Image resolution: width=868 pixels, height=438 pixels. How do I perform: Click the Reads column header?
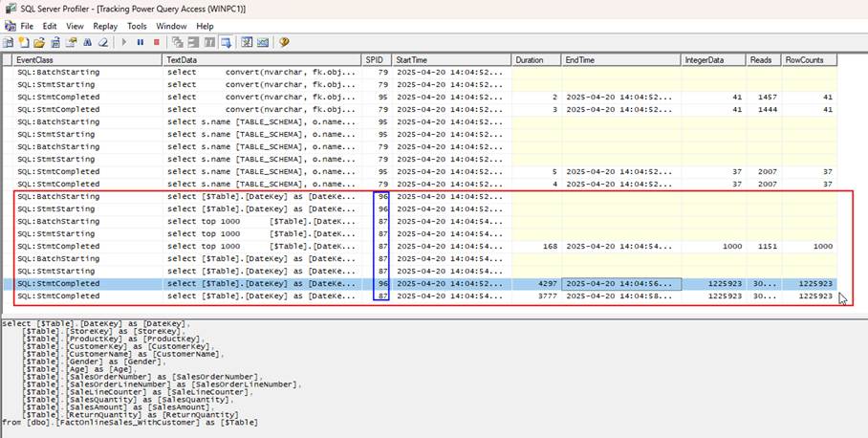click(x=764, y=60)
